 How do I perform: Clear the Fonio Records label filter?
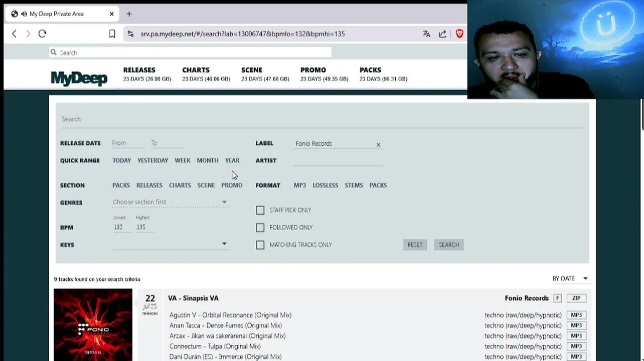378,145
